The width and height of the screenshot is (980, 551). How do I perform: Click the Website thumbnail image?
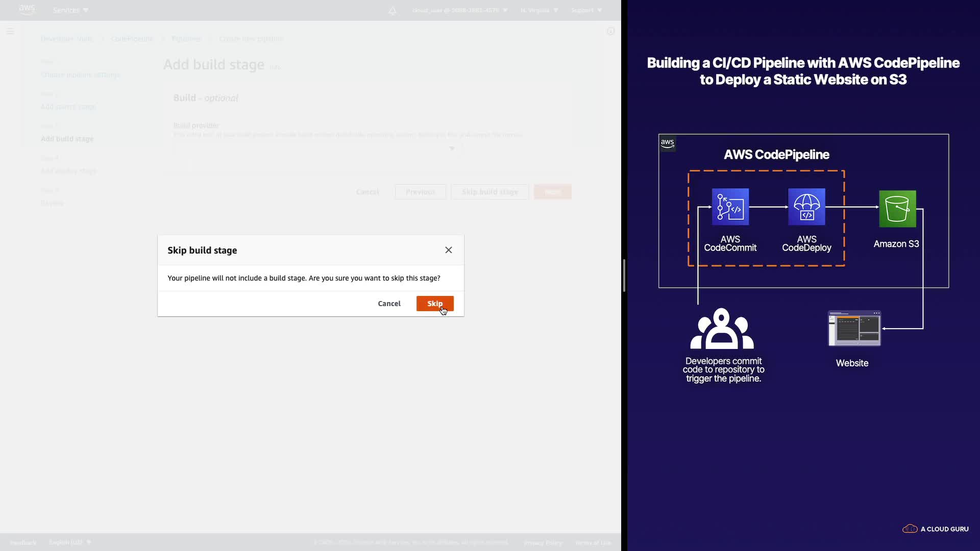[x=854, y=329]
